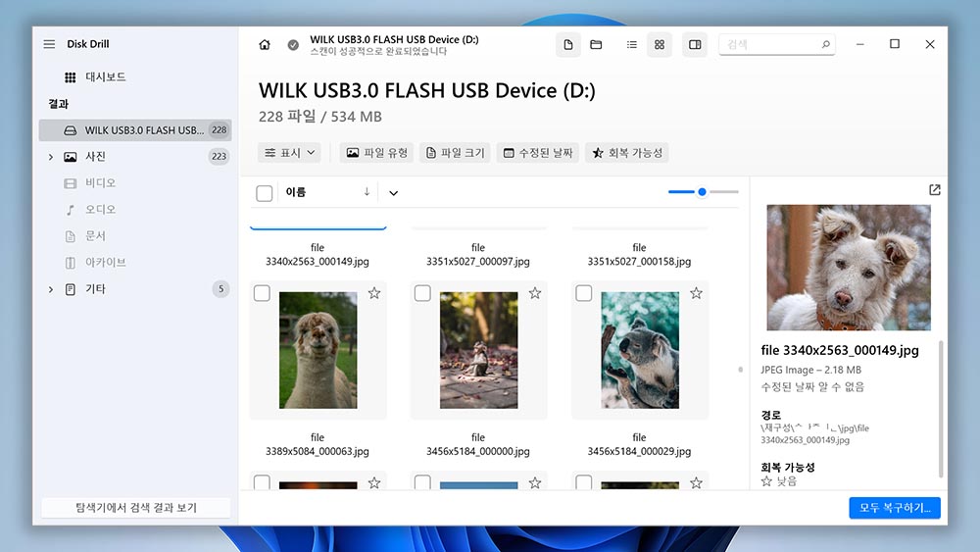
Task: Select grid thumbnail view icon
Action: [660, 45]
